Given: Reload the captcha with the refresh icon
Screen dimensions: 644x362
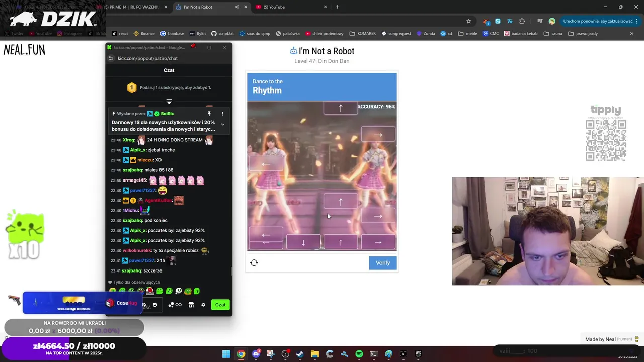Looking at the screenshot, I should 254,263.
